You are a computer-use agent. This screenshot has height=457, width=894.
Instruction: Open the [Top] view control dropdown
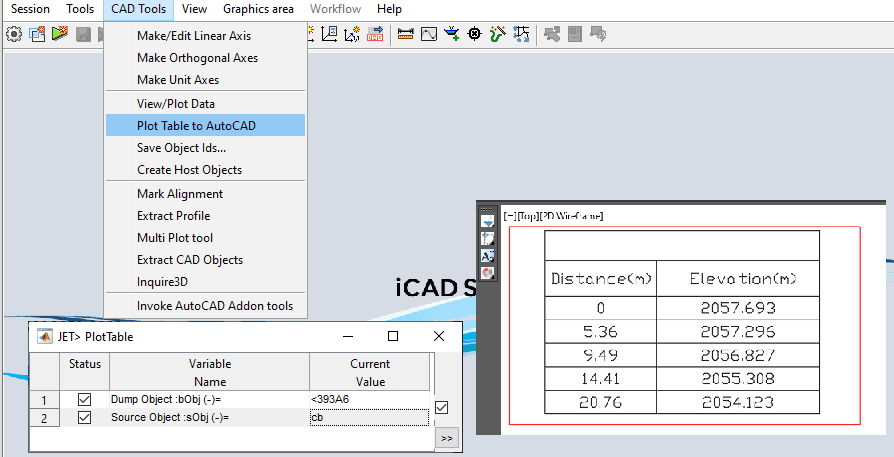point(525,216)
